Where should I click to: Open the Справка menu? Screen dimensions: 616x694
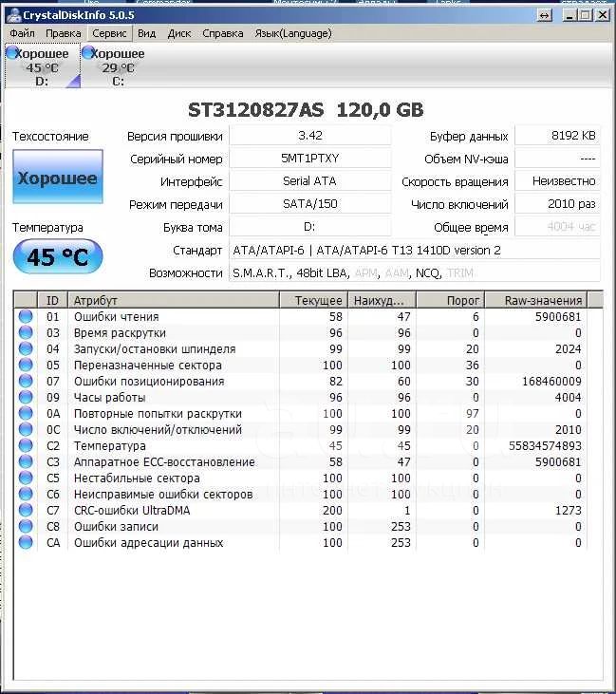point(223,33)
